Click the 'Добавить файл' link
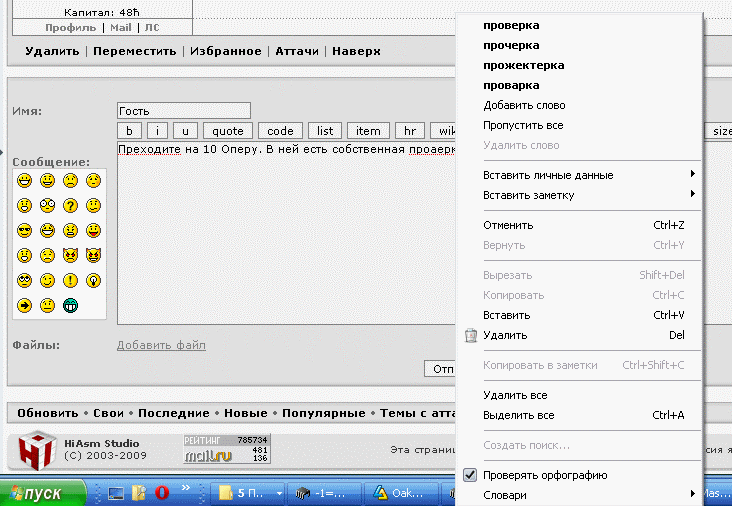The width and height of the screenshot is (732, 506). (161, 345)
